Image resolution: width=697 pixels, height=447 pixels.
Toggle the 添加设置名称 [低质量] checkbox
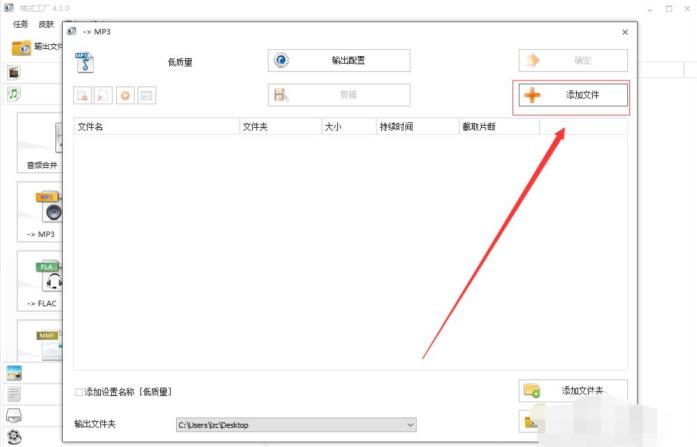[79, 392]
